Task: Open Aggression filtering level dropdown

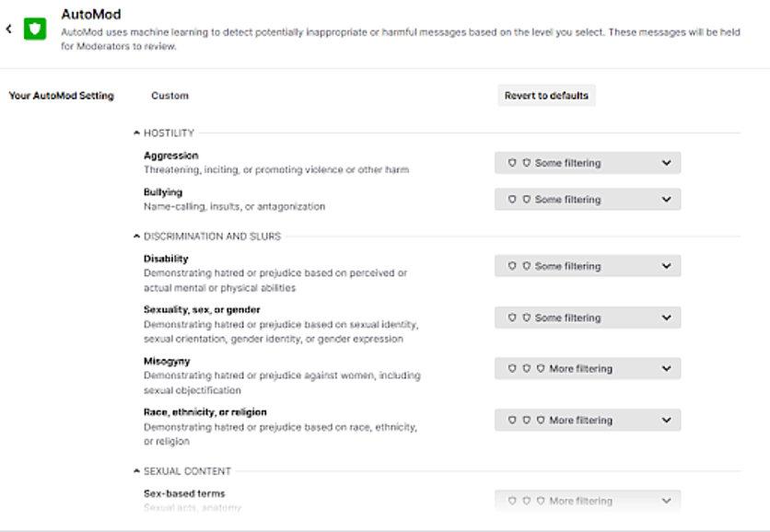Action: point(588,163)
